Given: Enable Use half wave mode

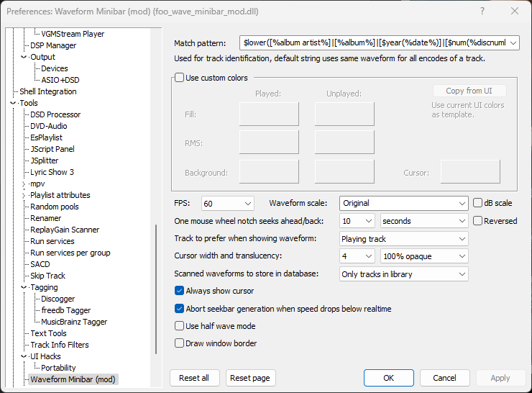Looking at the screenshot, I should click(x=179, y=326).
